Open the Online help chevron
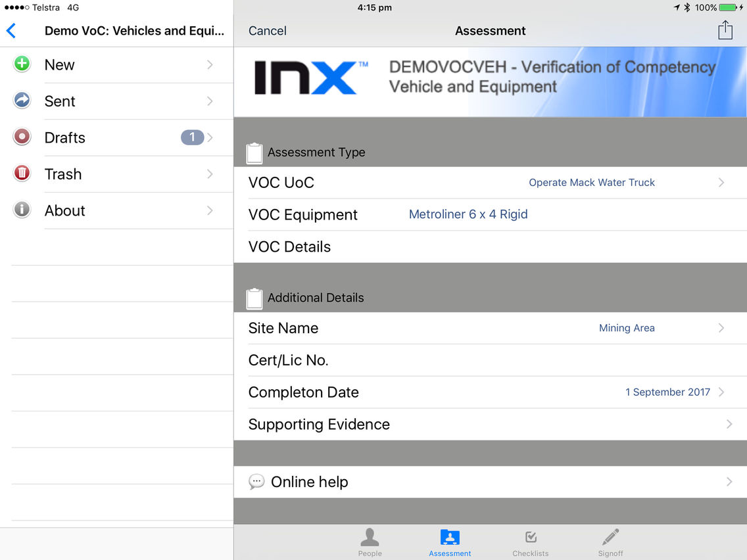Viewport: 747px width, 560px height. pos(729,481)
